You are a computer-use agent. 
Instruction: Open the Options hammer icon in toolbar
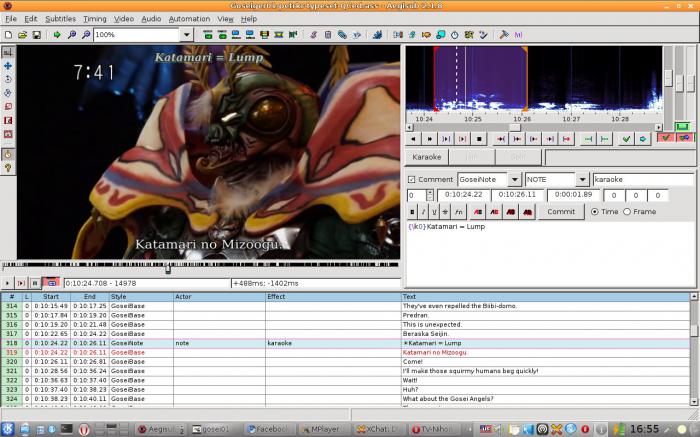pos(504,35)
